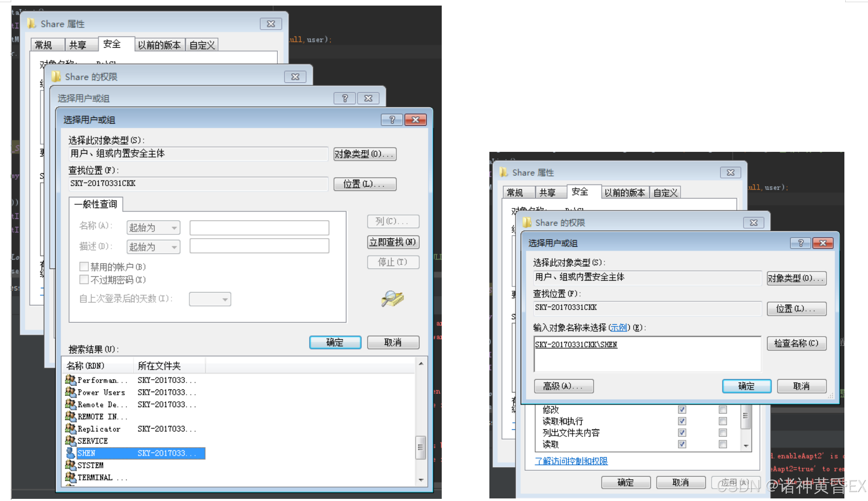Open the 名称 起始为 dropdown

[x=153, y=228]
